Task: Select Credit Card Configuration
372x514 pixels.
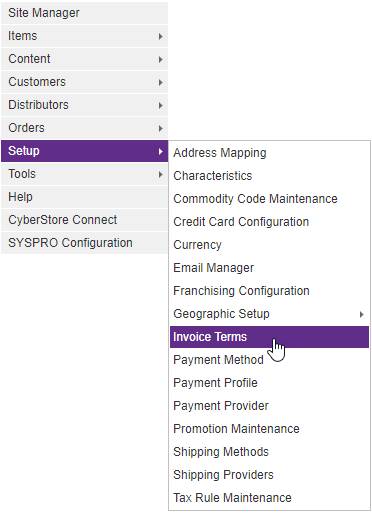Action: [269, 222]
